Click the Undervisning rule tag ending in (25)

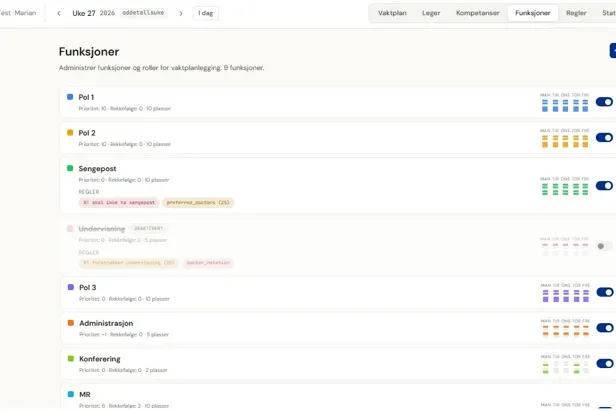pos(129,263)
